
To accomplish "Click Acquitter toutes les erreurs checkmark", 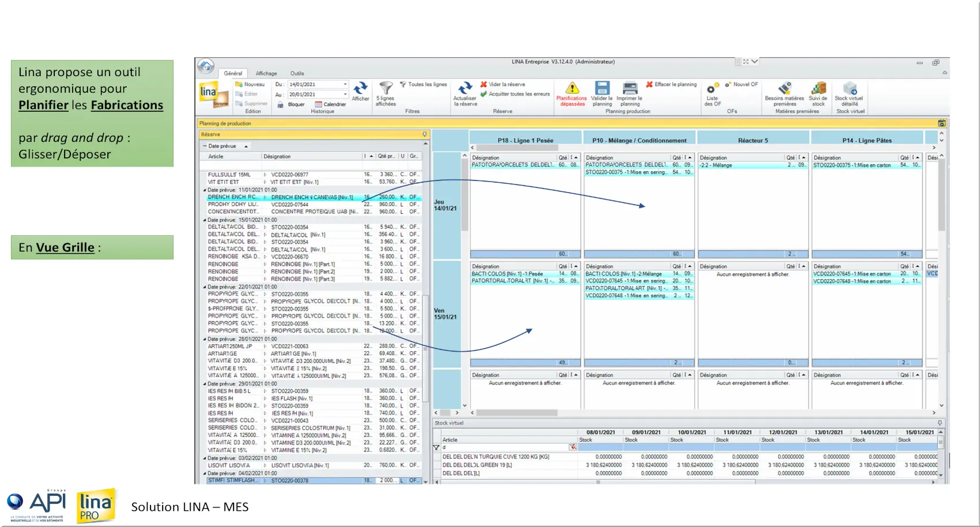I will pos(484,94).
